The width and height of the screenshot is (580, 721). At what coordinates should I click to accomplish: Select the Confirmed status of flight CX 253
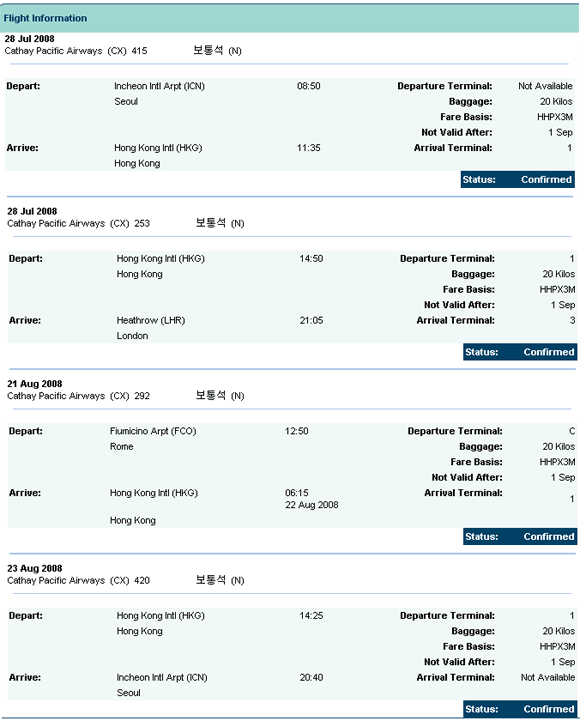pyautogui.click(x=549, y=352)
